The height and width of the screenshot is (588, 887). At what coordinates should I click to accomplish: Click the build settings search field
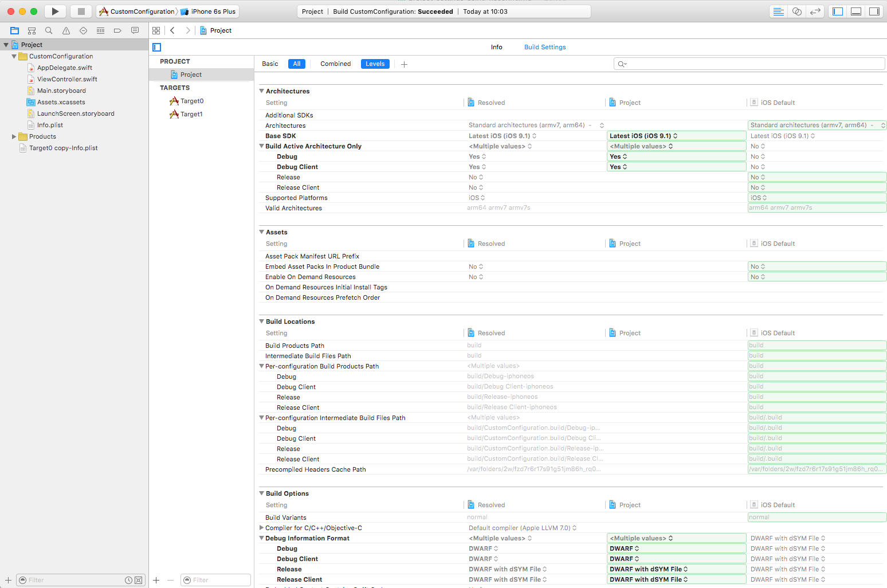[x=751, y=64]
